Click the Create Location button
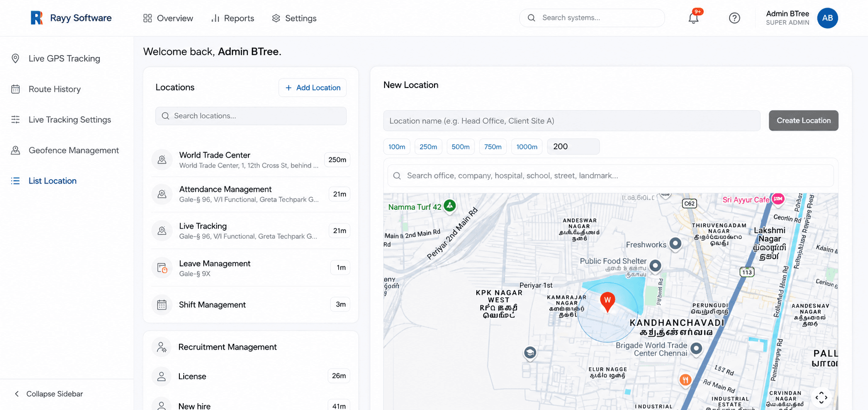Viewport: 868px width, 410px height. pos(804,121)
